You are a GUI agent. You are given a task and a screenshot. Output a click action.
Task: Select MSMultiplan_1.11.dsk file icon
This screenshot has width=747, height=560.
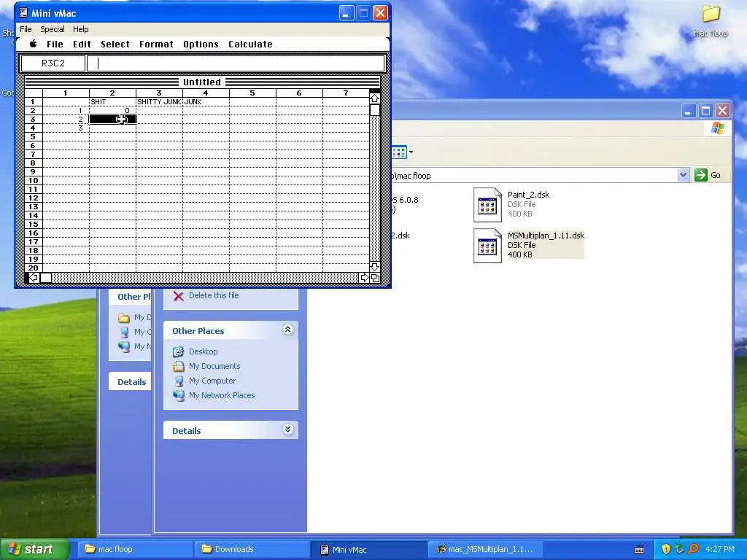(x=487, y=246)
